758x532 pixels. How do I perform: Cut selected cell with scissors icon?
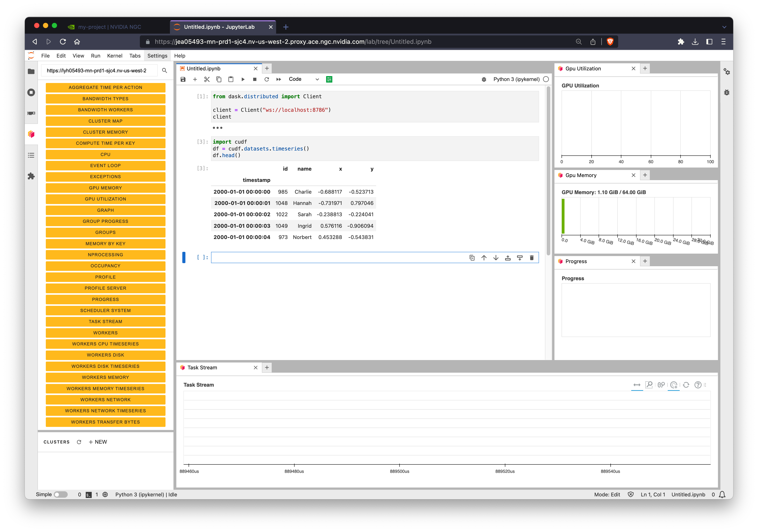click(x=207, y=79)
